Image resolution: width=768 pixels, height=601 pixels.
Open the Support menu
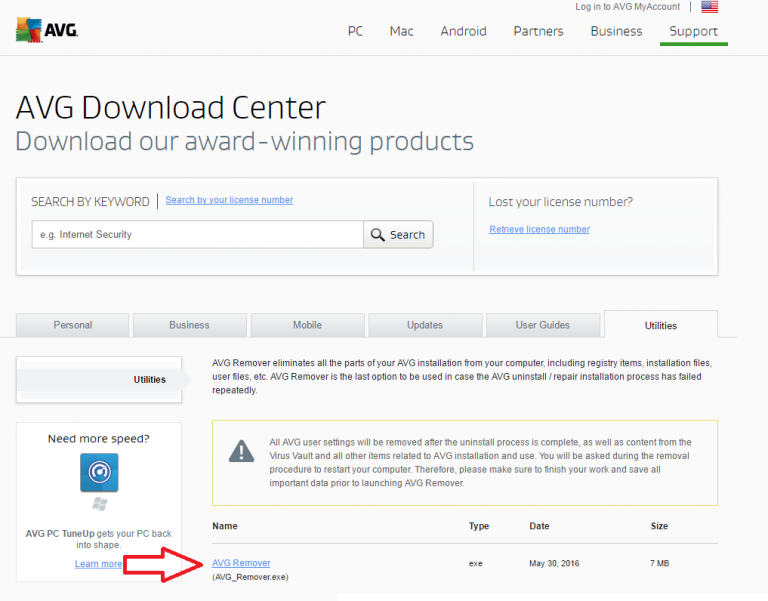[694, 31]
